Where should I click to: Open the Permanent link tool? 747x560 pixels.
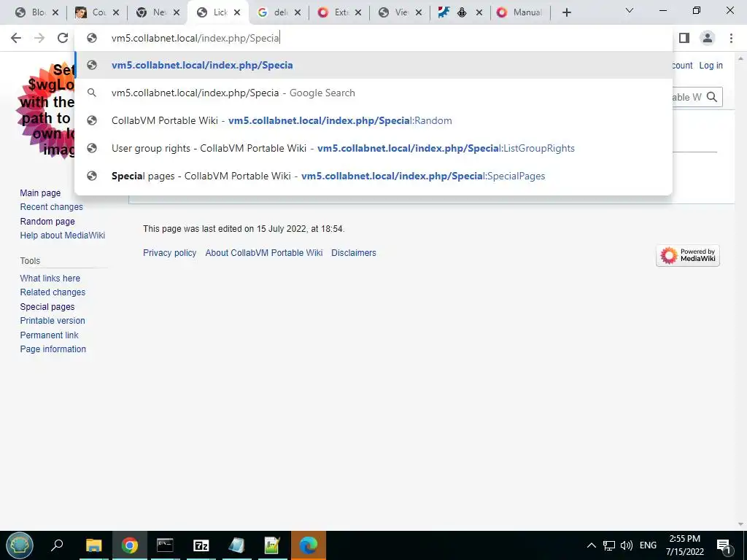49,335
